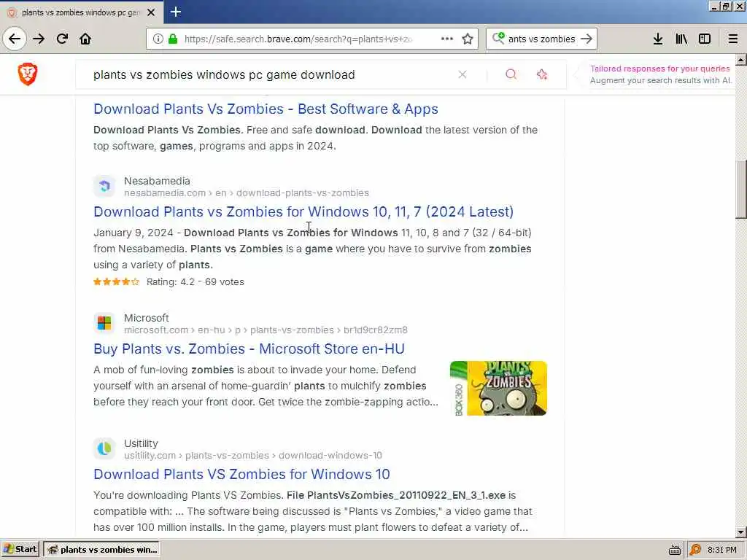
Task: Reload the current page
Action: [62, 39]
